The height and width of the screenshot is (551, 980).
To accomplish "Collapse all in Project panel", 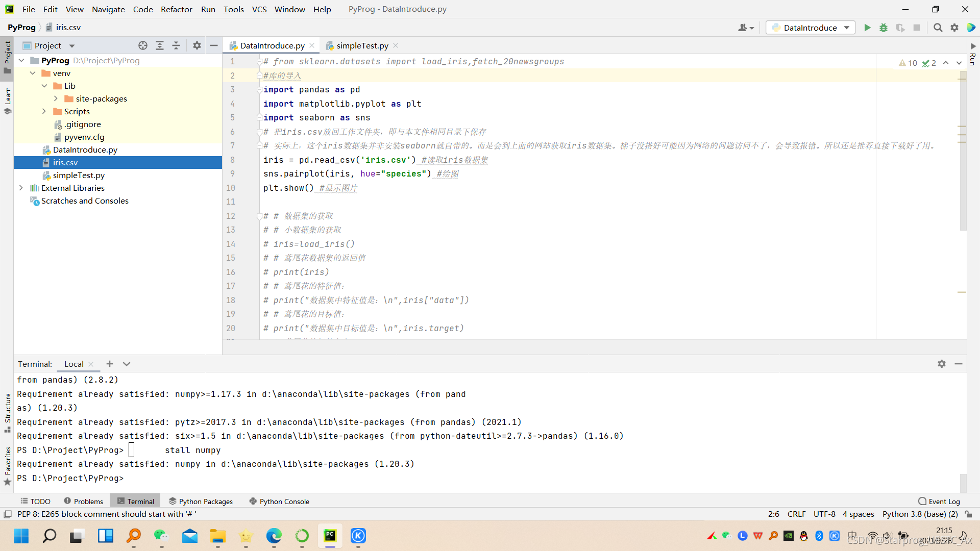I will pyautogui.click(x=176, y=45).
